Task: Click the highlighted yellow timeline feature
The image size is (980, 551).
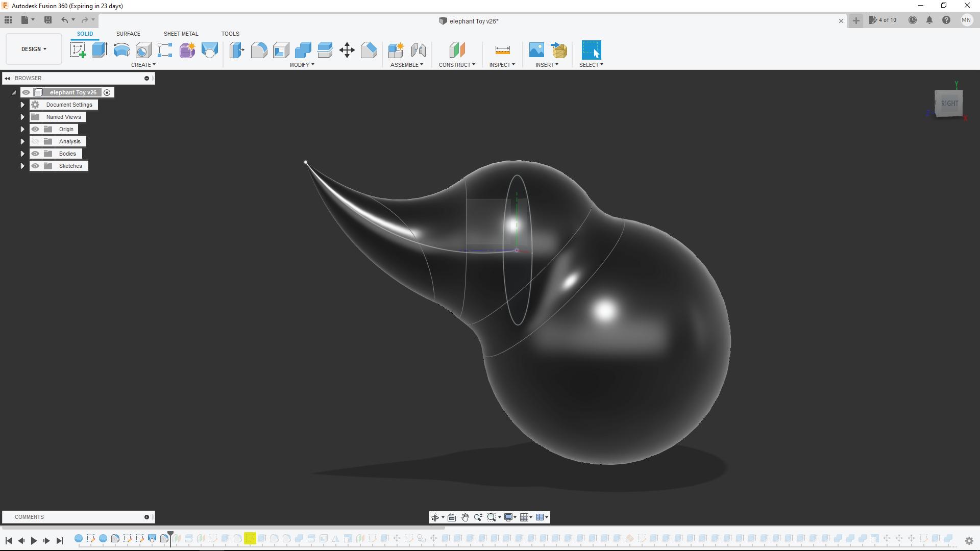Action: tap(250, 539)
